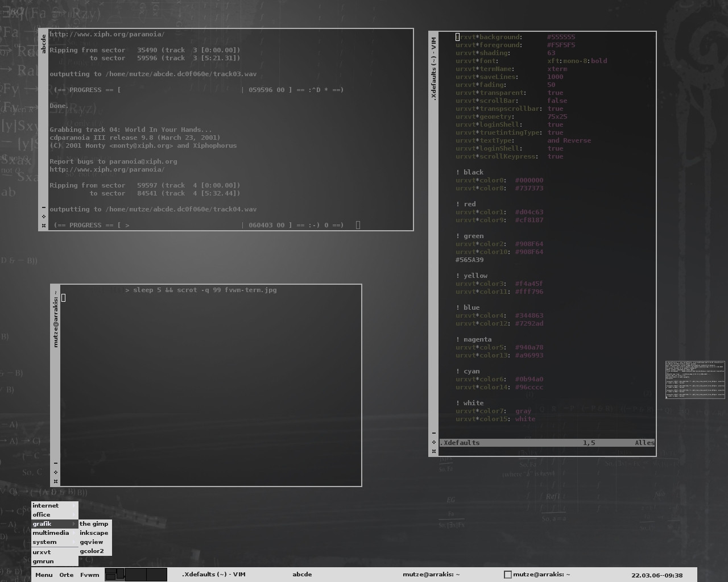Screen dimensions: 728x582
Task: Select the highlighted grafik menu entry
Action: (x=55, y=523)
